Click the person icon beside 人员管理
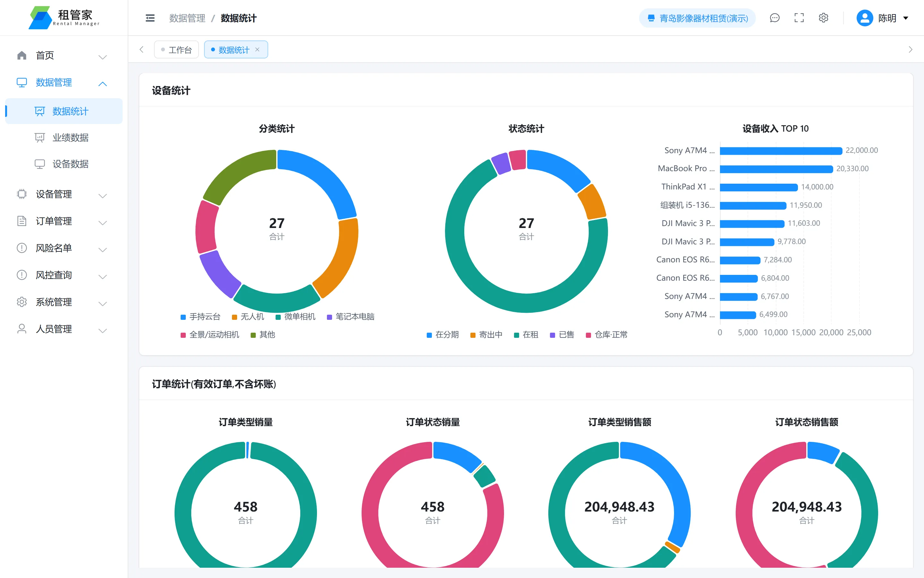 (x=22, y=329)
